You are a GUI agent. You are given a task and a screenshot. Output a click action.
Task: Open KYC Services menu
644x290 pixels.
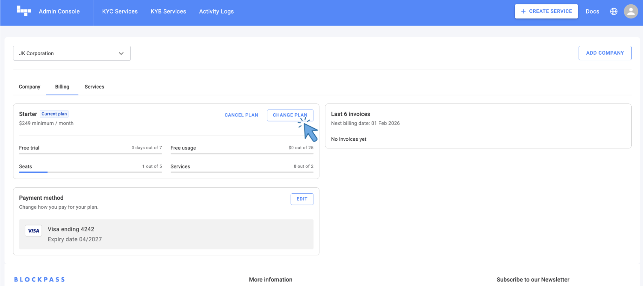pyautogui.click(x=120, y=12)
